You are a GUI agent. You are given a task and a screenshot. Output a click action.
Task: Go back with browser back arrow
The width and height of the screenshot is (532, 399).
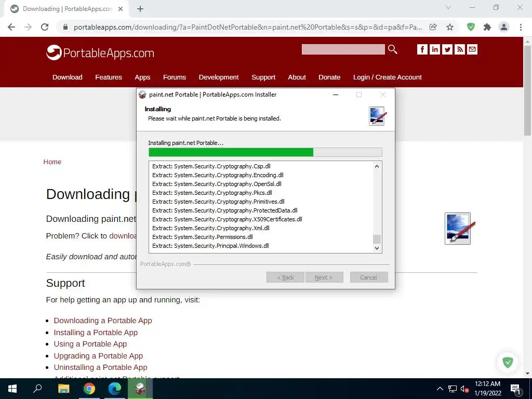[11, 27]
